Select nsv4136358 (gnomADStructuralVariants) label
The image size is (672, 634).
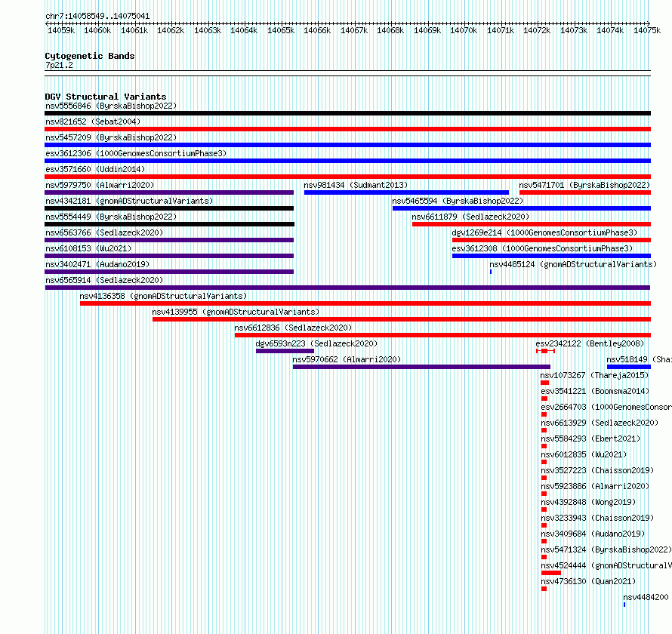click(163, 296)
